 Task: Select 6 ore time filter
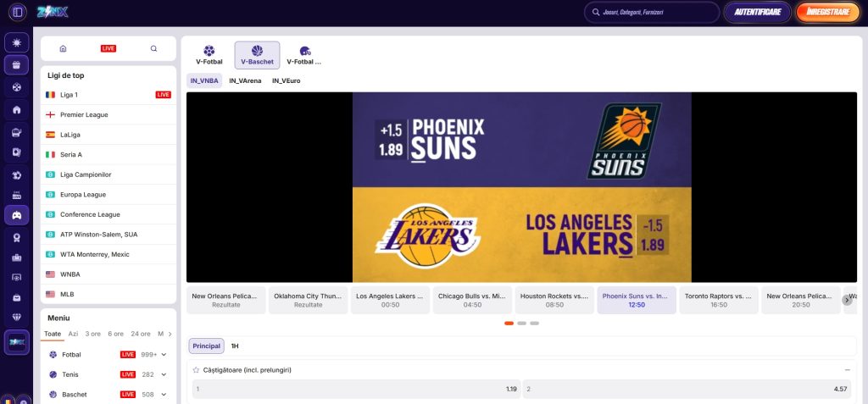(x=115, y=334)
